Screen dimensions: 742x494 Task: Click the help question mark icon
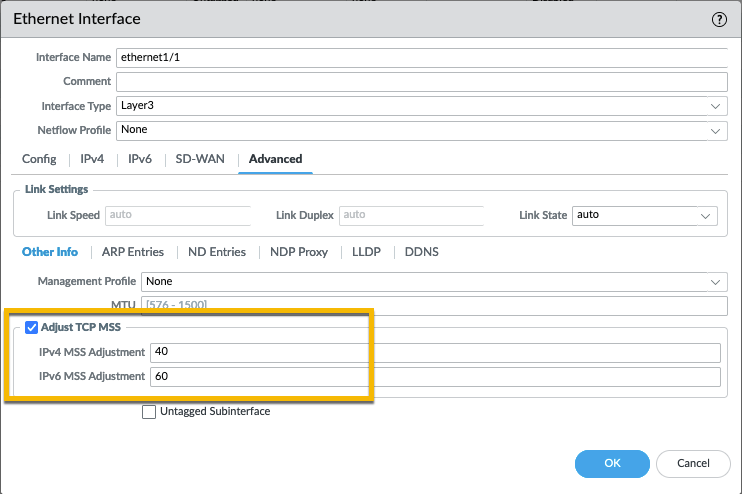pos(718,19)
